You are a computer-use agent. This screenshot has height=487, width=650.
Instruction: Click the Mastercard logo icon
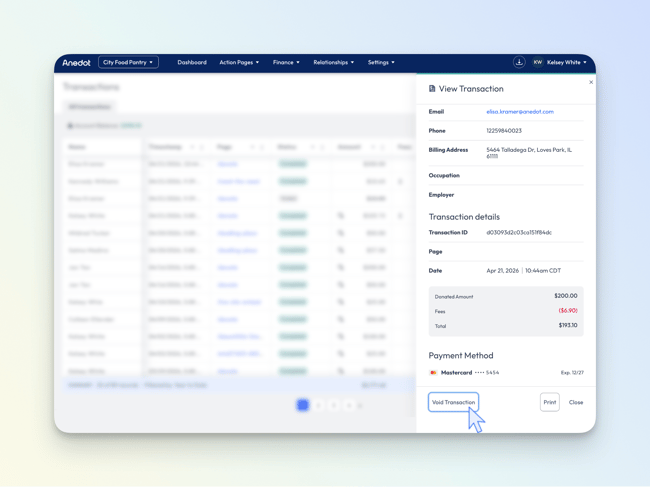(x=433, y=372)
